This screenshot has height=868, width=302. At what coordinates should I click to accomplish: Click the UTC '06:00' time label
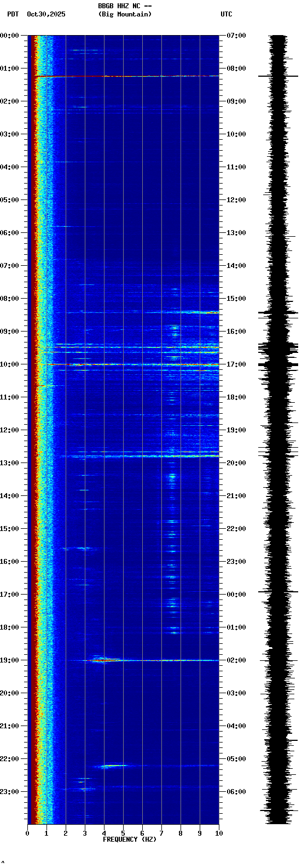236,792
